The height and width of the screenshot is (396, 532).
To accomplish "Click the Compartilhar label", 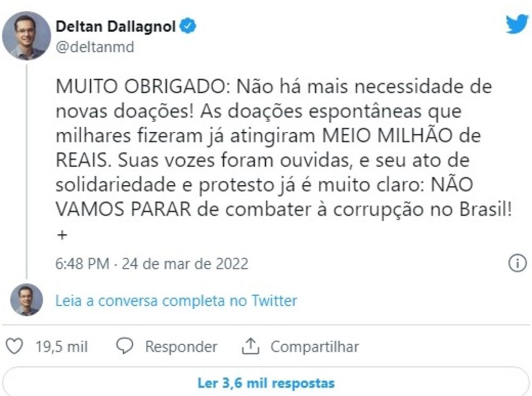I will [x=314, y=347].
